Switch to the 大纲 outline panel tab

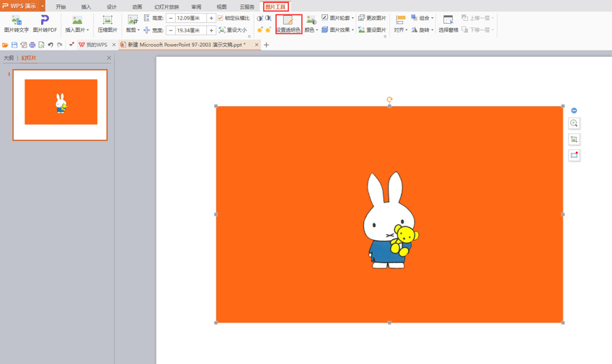9,58
